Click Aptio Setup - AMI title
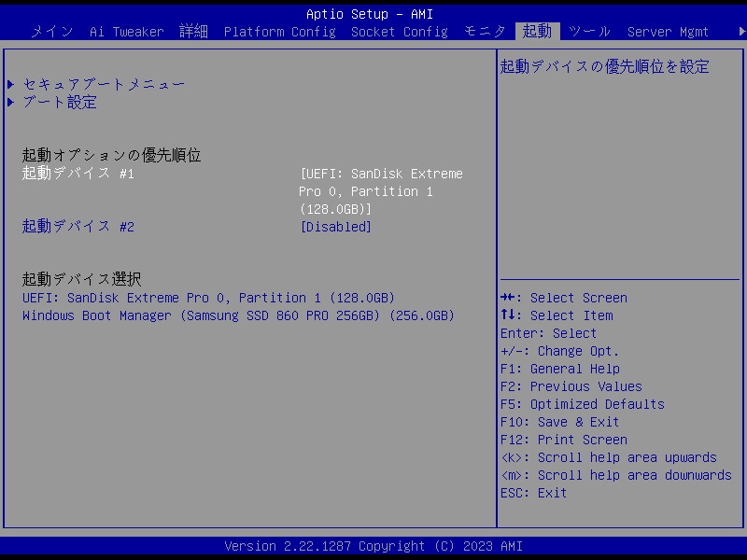This screenshot has width=747, height=560. (x=369, y=14)
